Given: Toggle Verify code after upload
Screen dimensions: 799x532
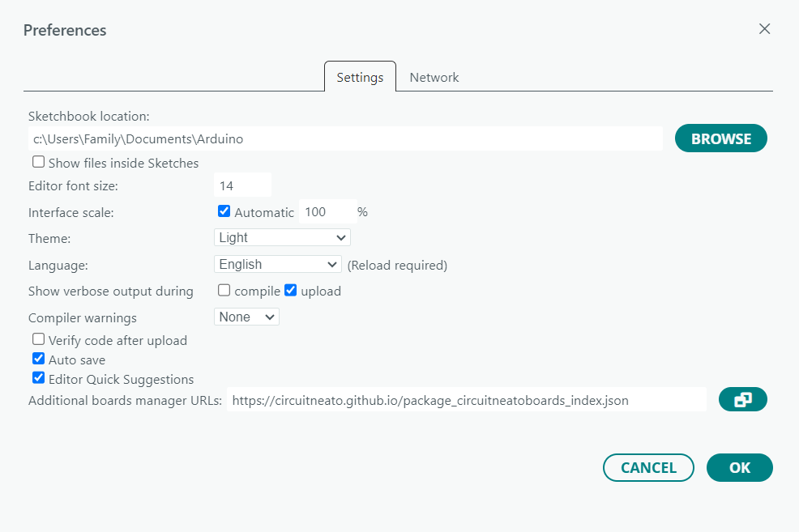Looking at the screenshot, I should click(x=38, y=339).
